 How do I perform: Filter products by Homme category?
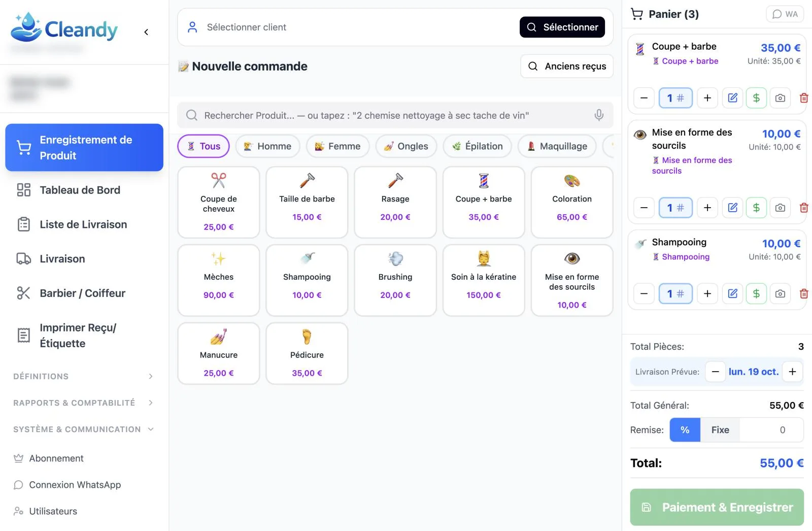(x=267, y=146)
